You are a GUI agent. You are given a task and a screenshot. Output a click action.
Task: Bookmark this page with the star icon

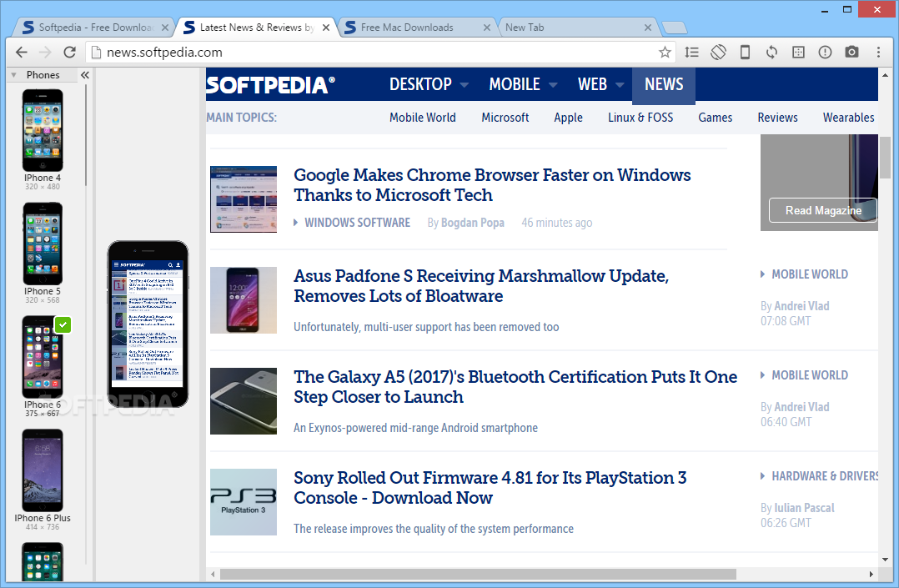click(665, 53)
